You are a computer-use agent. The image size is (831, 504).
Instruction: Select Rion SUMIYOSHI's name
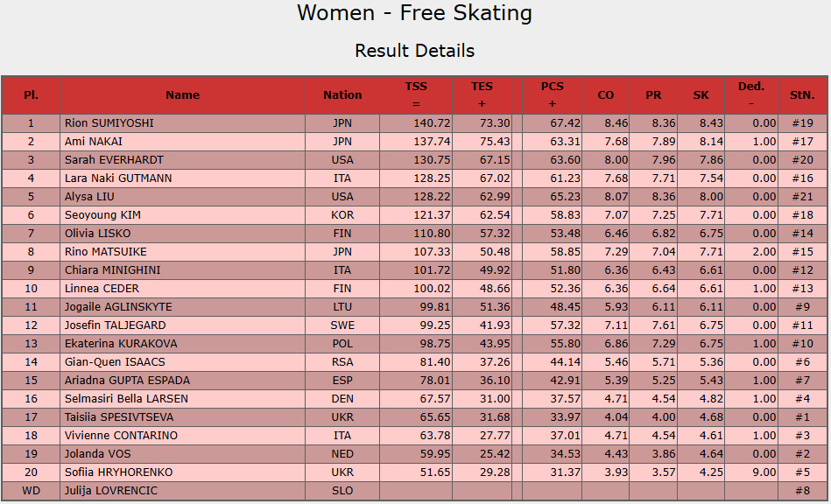[x=109, y=123]
